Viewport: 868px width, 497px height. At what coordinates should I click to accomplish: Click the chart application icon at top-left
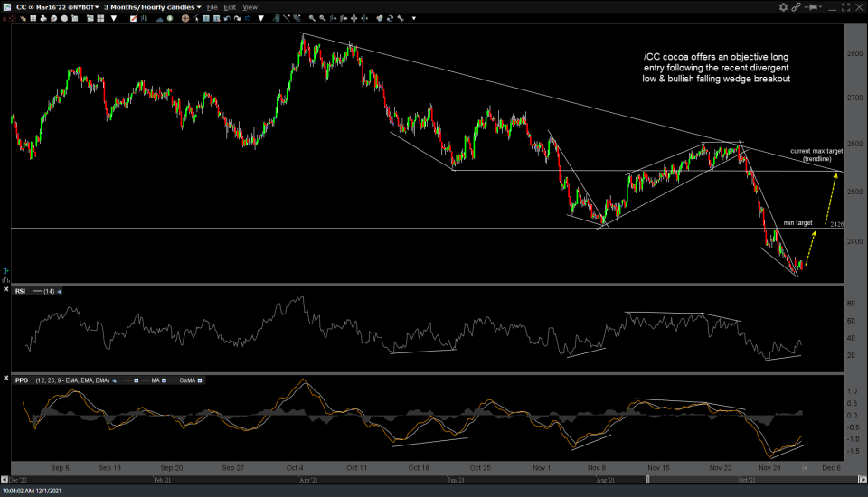(x=5, y=6)
